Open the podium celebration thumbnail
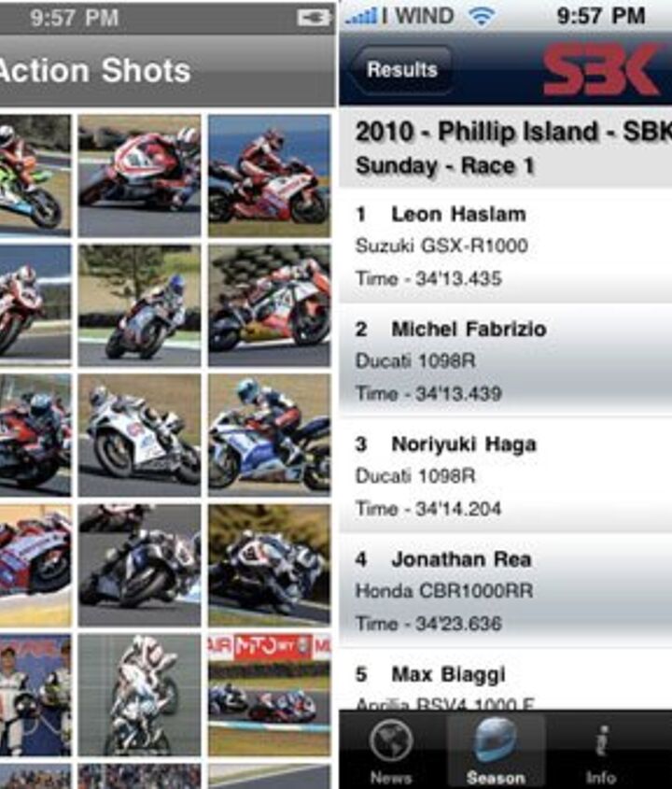 [35, 695]
